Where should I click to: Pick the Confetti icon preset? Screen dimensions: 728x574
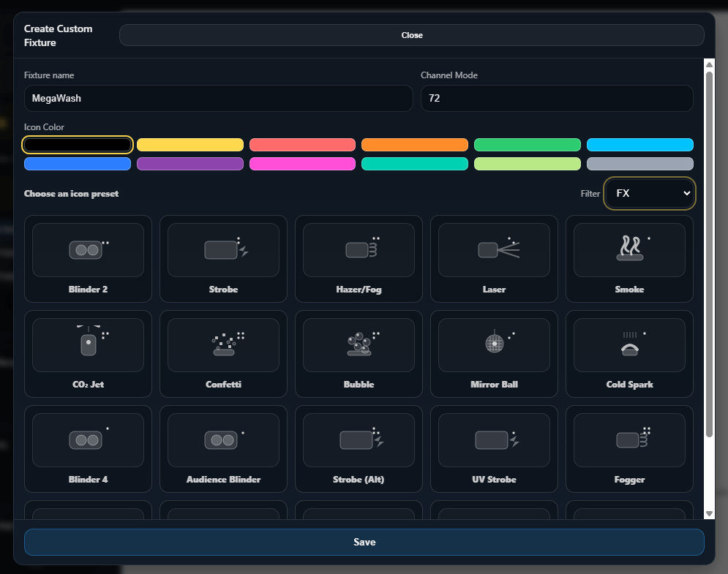tap(223, 354)
